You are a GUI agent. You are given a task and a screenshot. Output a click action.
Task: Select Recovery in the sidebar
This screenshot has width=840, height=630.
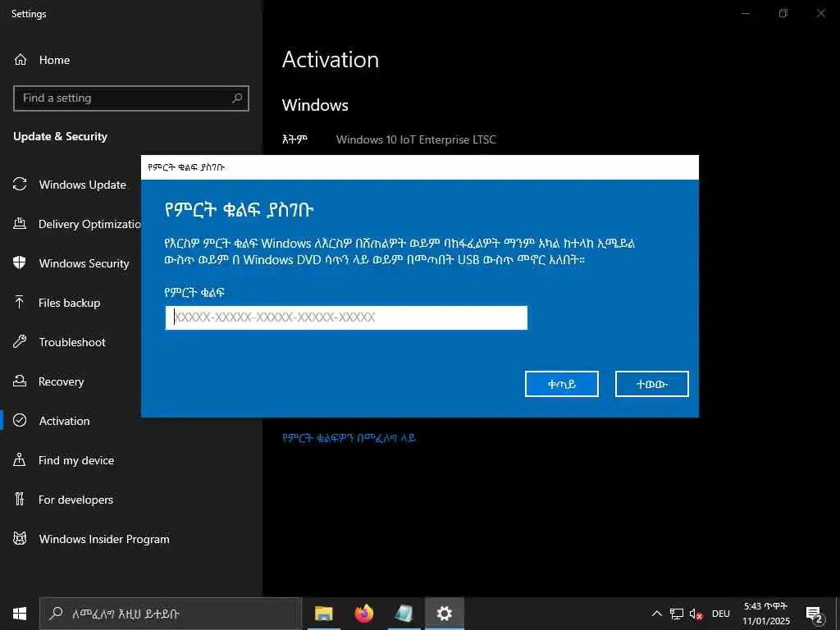point(61,381)
